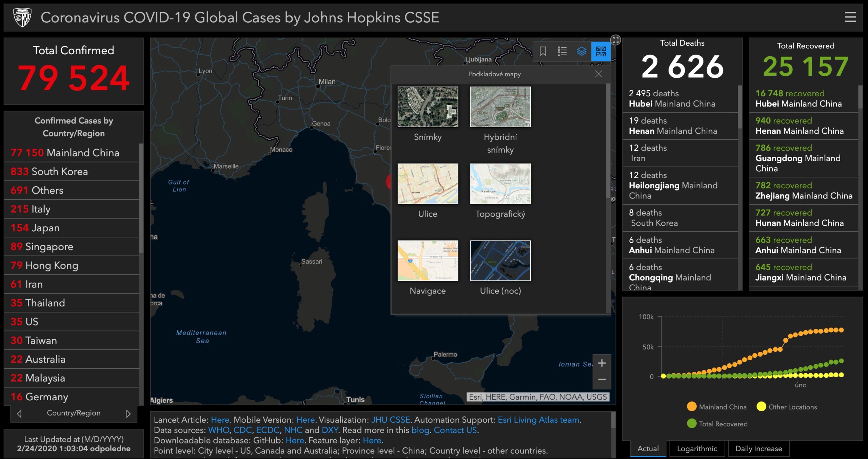Open the map bookmarks tool
868x459 pixels.
[543, 51]
